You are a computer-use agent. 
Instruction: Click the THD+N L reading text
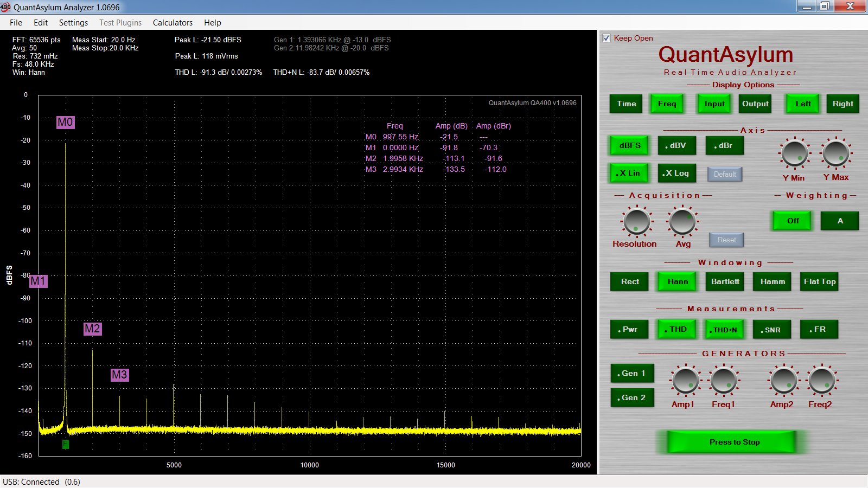(321, 72)
